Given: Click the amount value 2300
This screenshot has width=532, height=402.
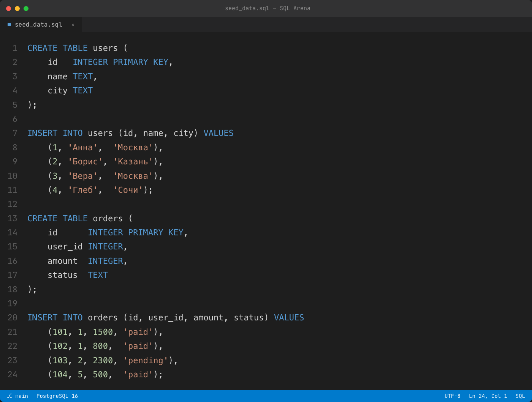Looking at the screenshot, I should (103, 361).
